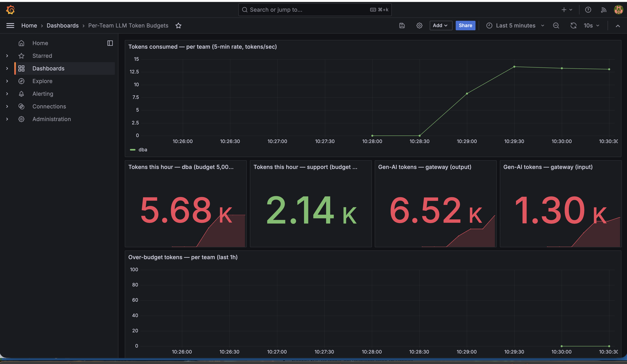Click the Alerting bell icon
The height and width of the screenshot is (364, 627).
point(21,94)
